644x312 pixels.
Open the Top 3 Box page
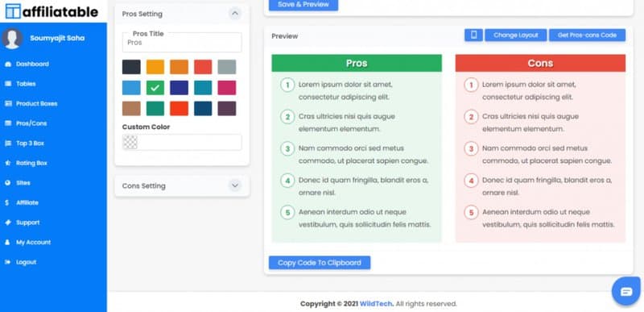pyautogui.click(x=30, y=144)
